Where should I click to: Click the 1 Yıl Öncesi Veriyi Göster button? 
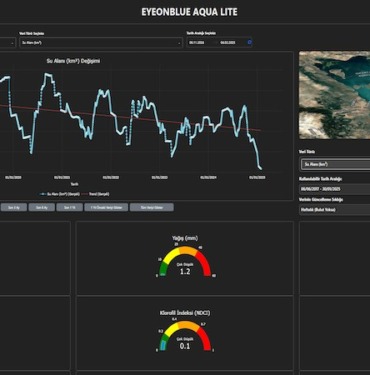[106, 207]
